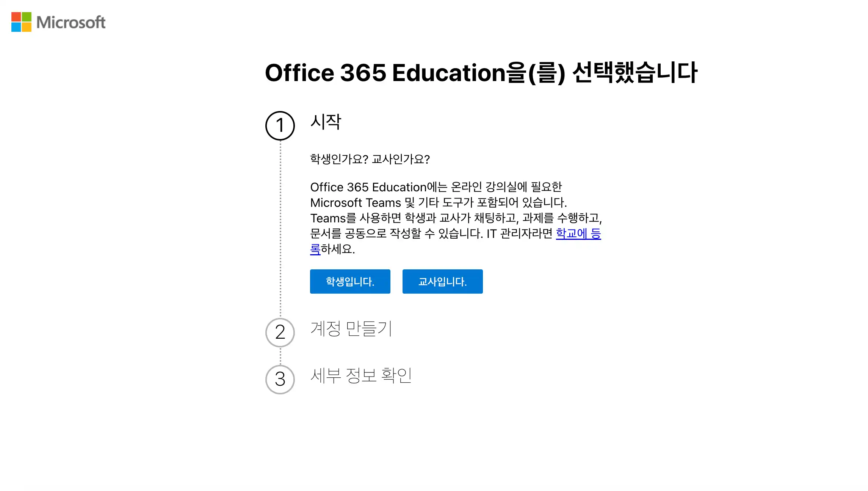Click the four-square Microsoft icon
Viewport: 868px width, 491px height.
[21, 23]
